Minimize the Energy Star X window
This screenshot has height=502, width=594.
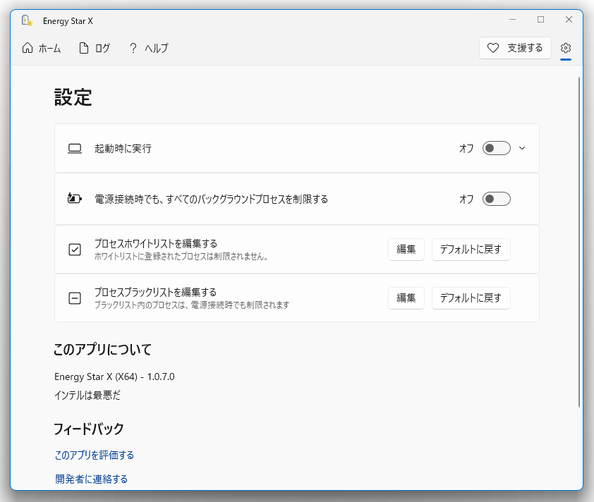(513, 19)
